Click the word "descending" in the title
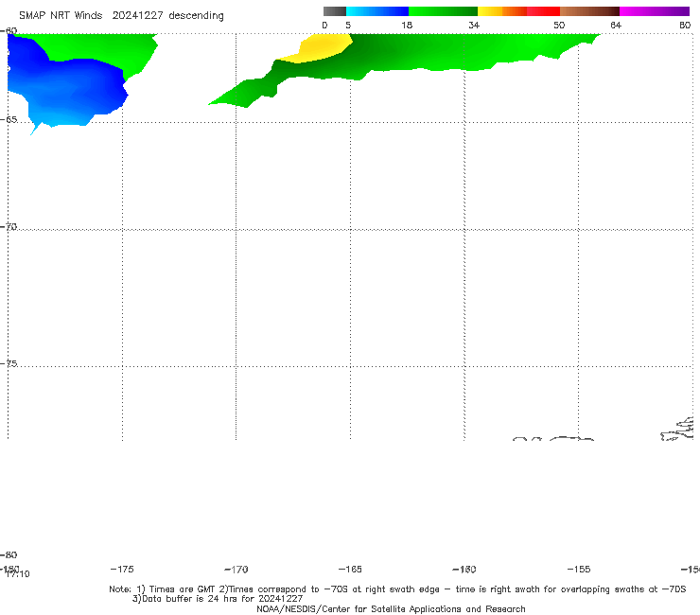Image resolution: width=700 pixels, height=615 pixels. (x=197, y=16)
